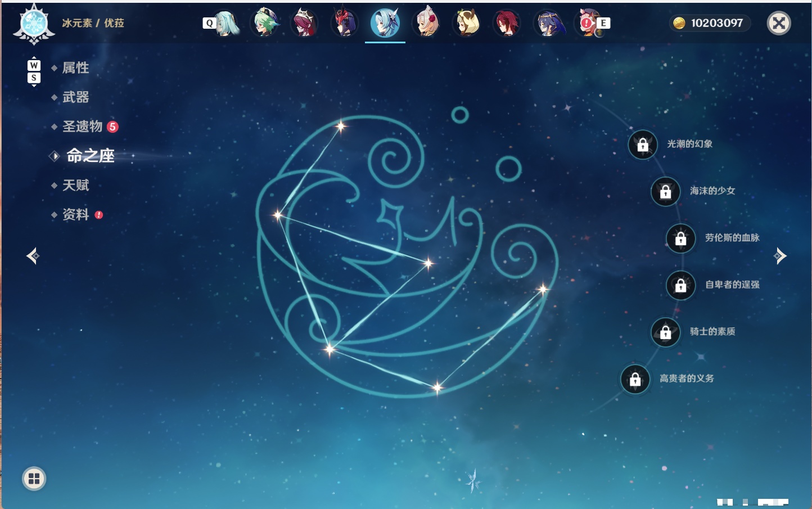Viewport: 812px width, 509px height.
Task: Click the red 5 badge on 圣遗物
Action: pyautogui.click(x=112, y=127)
